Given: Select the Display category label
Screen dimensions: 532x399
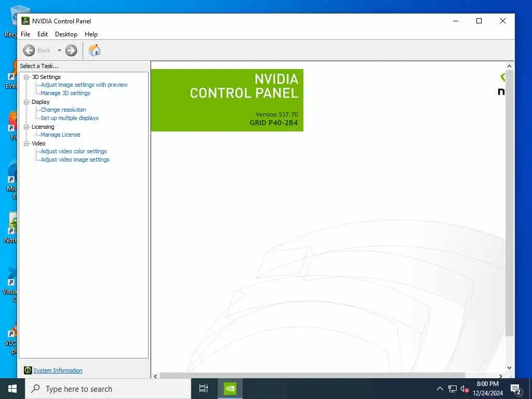Looking at the screenshot, I should pyautogui.click(x=41, y=102).
